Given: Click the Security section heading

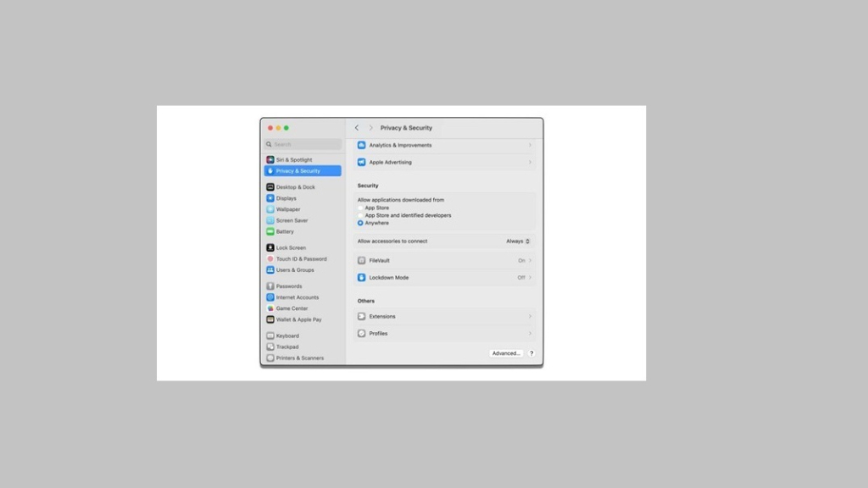Looking at the screenshot, I should point(368,186).
